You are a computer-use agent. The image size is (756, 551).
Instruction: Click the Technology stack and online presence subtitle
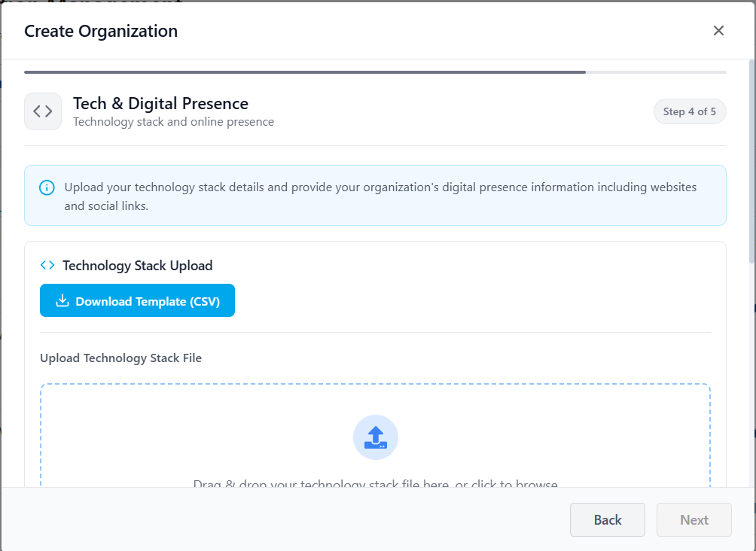(174, 122)
